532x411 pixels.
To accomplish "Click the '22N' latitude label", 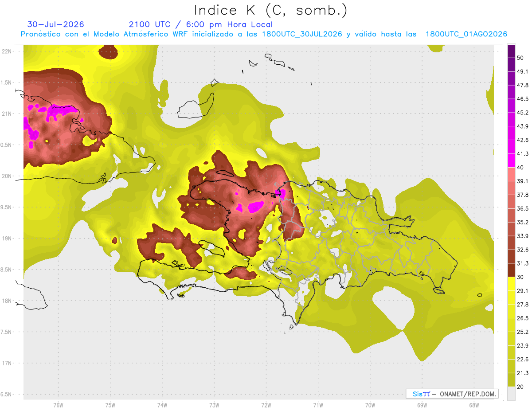I will (6, 51).
